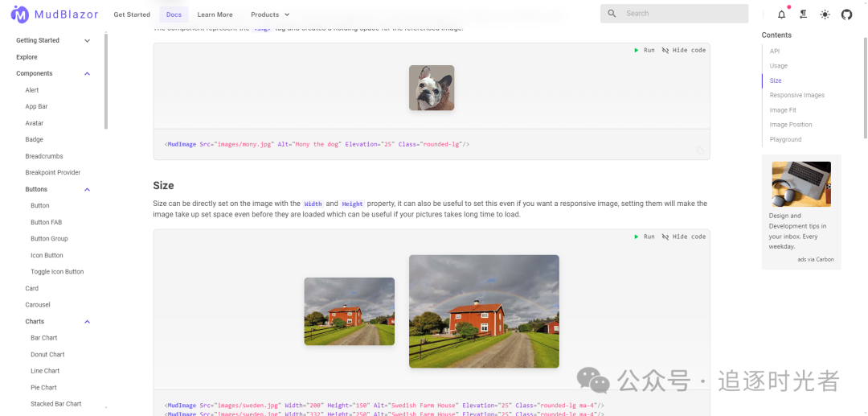Open the Icon Button page
Screen dimensions: 868x416
[47, 255]
